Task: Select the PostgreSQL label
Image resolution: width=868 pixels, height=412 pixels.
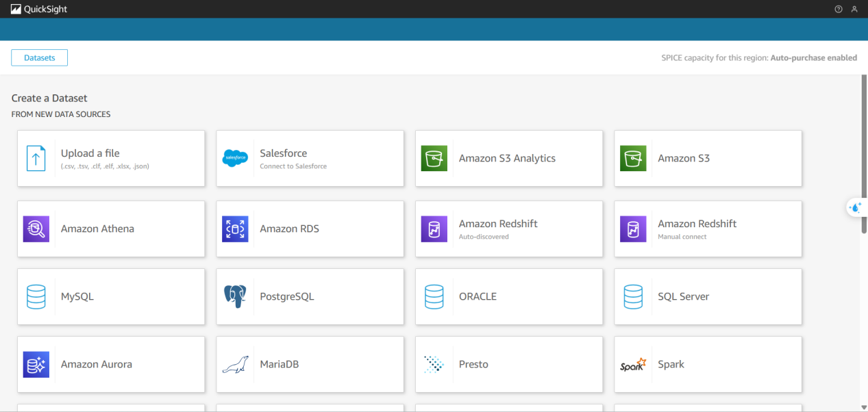Action: point(287,296)
